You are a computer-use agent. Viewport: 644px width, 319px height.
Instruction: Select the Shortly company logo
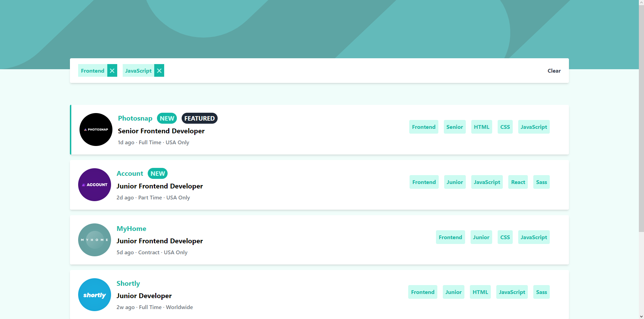coord(95,295)
